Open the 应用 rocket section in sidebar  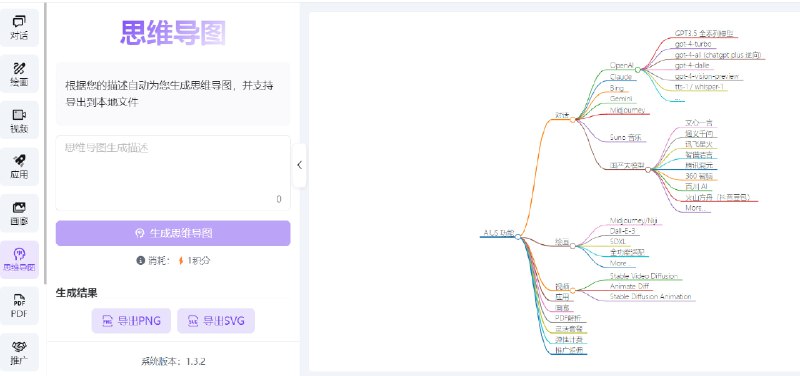pos(19,167)
